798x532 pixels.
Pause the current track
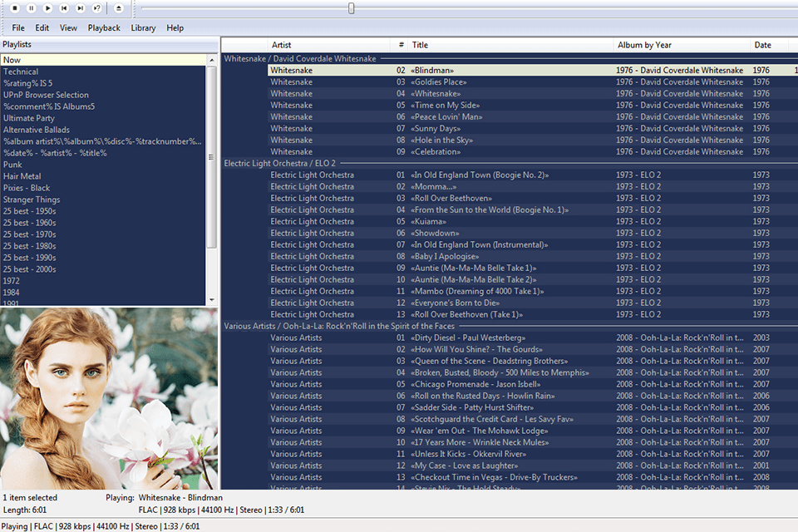coord(31,7)
